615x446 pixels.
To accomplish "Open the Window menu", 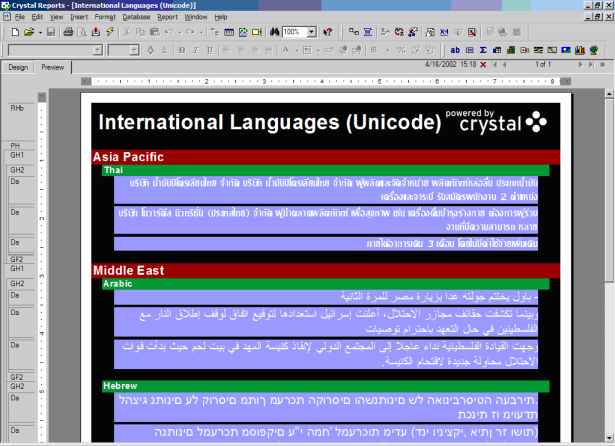I will 196,17.
